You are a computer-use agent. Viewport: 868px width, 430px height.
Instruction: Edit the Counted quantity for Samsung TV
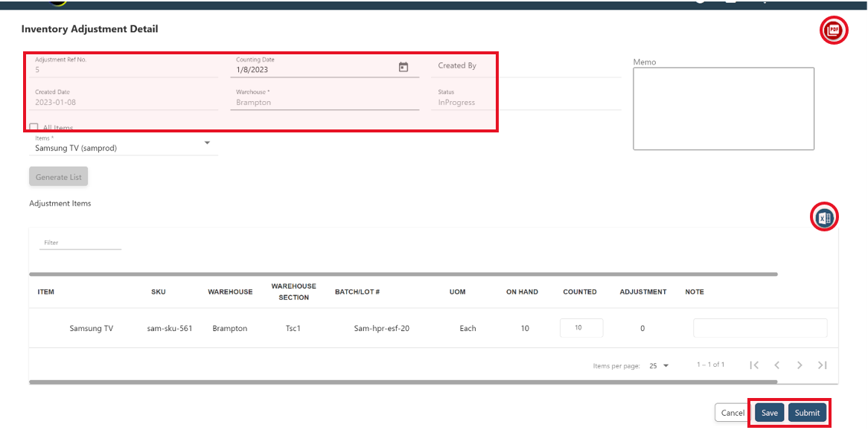[581, 327]
